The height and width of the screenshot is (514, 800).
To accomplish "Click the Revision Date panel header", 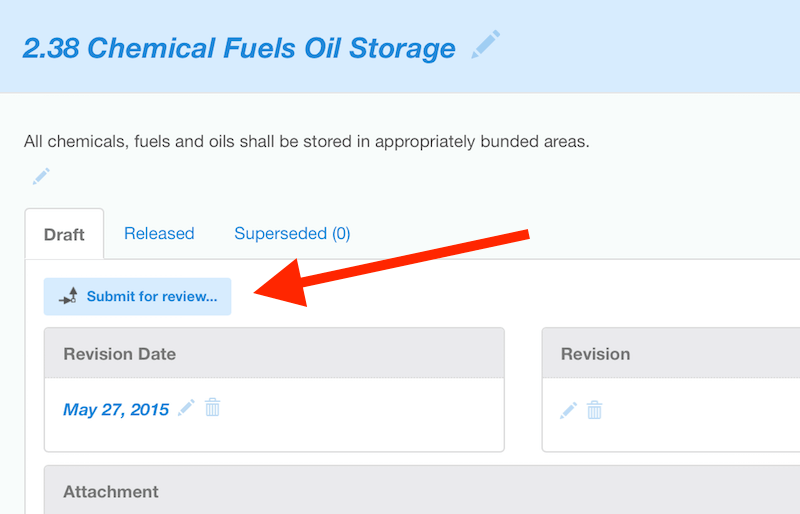I will [x=119, y=354].
